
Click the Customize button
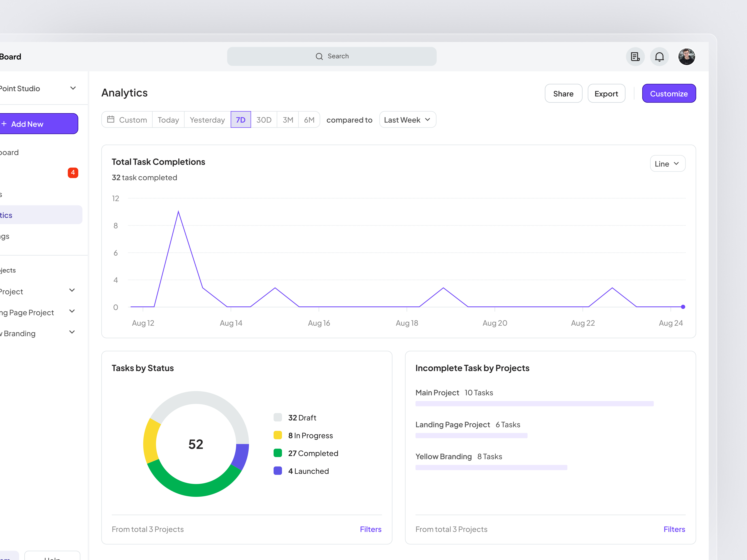point(669,93)
